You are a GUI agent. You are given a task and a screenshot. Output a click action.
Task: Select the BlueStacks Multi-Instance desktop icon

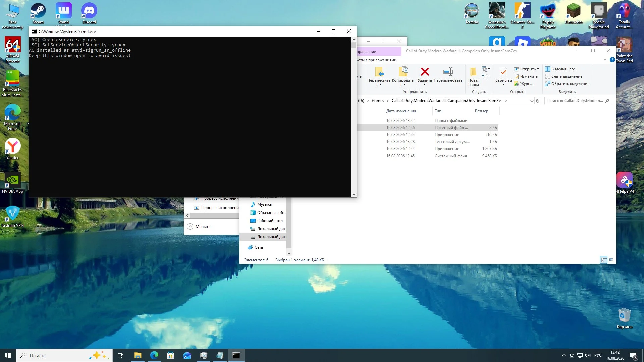pos(12,83)
